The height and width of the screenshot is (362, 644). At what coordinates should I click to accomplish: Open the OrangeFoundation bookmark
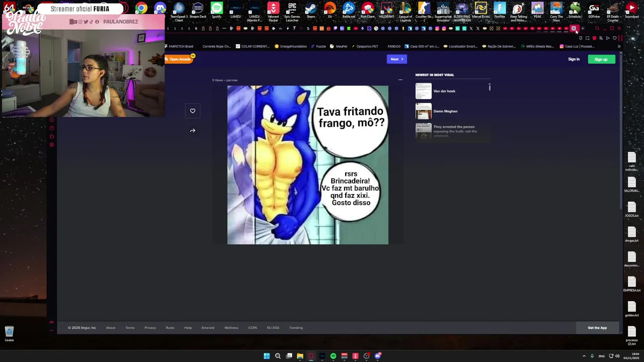coord(291,46)
